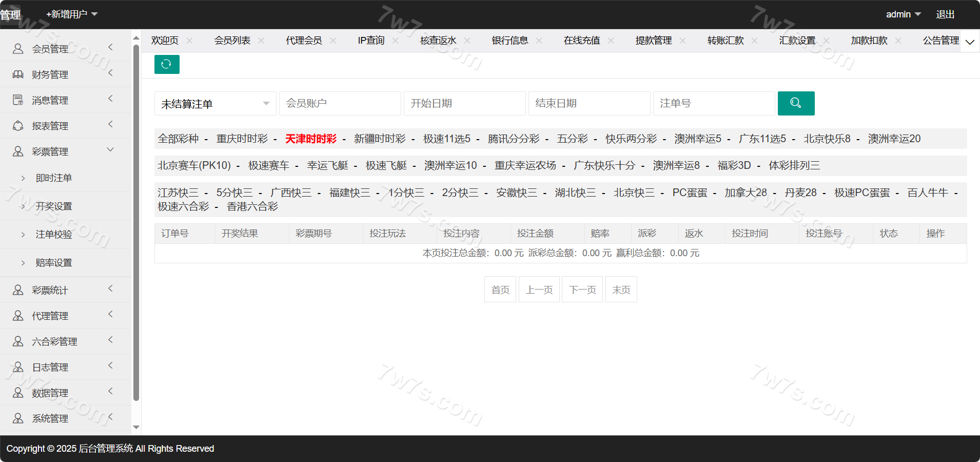Expand the admin account dropdown
Screen dimensions: 980x462
coord(903,14)
